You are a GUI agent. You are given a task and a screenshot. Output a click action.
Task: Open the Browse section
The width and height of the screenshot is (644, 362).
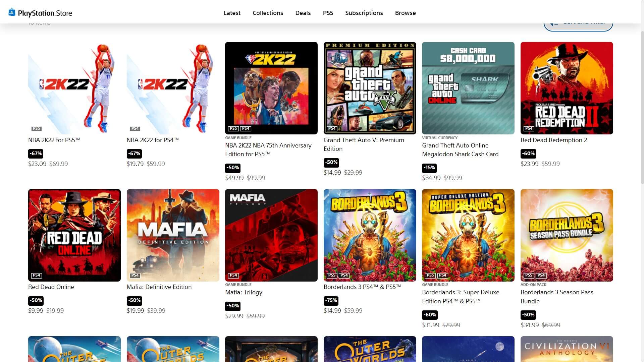click(405, 13)
